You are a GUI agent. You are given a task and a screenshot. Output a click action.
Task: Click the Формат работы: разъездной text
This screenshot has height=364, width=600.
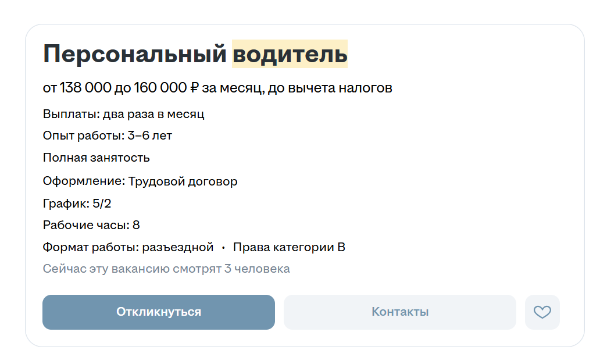pos(128,247)
